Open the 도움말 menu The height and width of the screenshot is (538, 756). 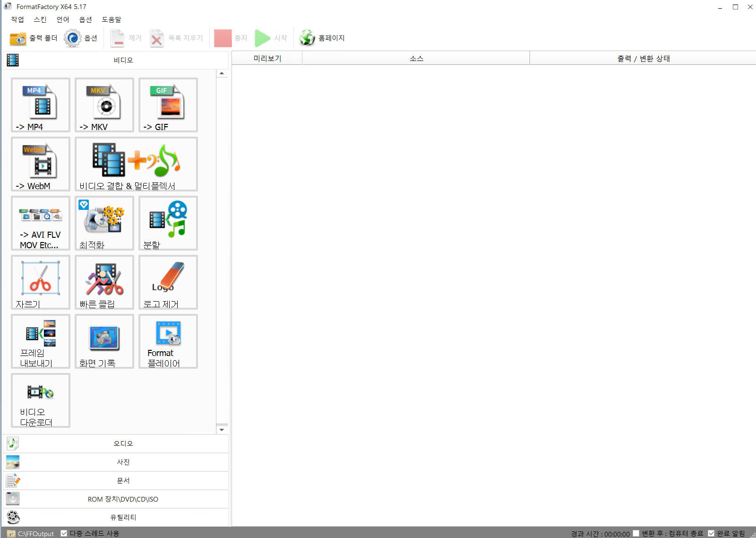[112, 19]
